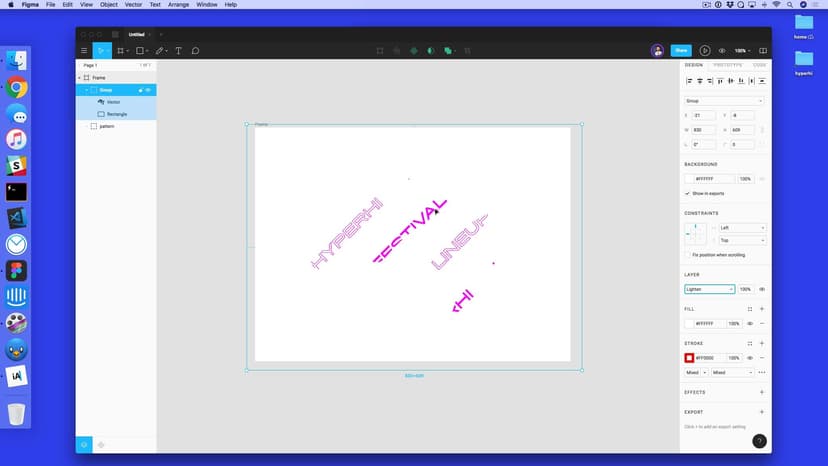Viewport: 828px width, 466px height.
Task: Add a new effect with plus button
Action: pos(762,392)
